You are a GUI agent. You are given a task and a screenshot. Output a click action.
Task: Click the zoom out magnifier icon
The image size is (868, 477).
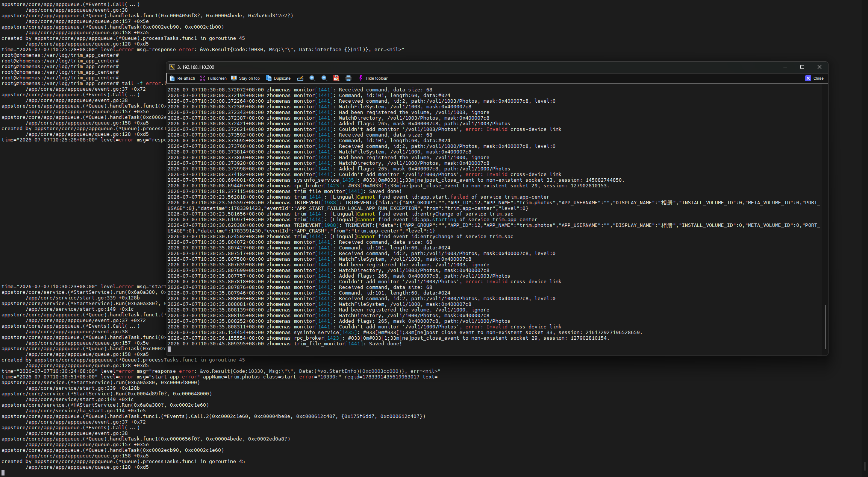[324, 78]
